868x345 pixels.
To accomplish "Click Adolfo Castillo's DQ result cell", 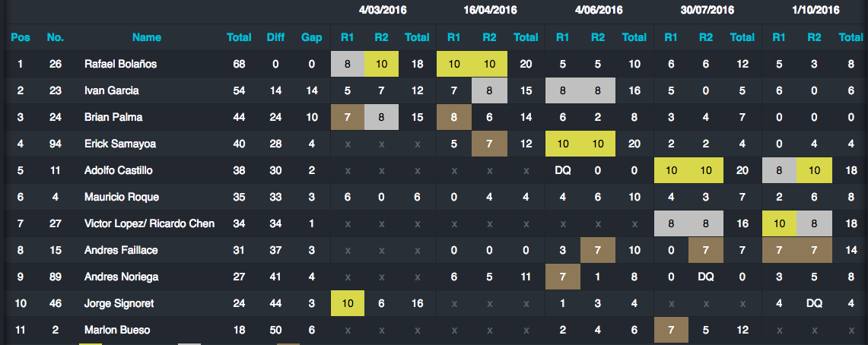I will [x=562, y=170].
